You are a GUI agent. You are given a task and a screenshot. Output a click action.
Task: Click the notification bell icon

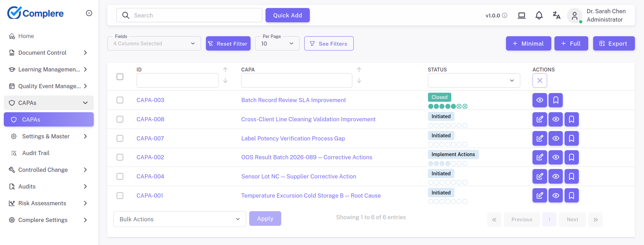(539, 15)
